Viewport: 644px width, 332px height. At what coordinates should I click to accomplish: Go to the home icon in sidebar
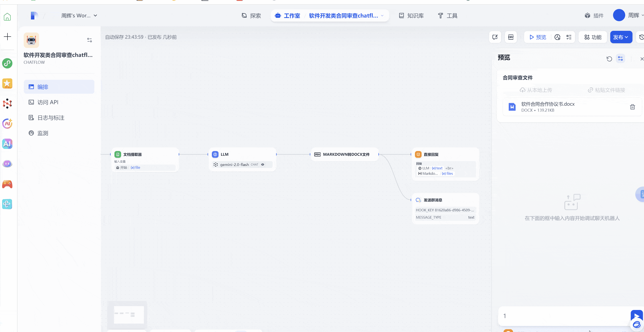tap(7, 17)
